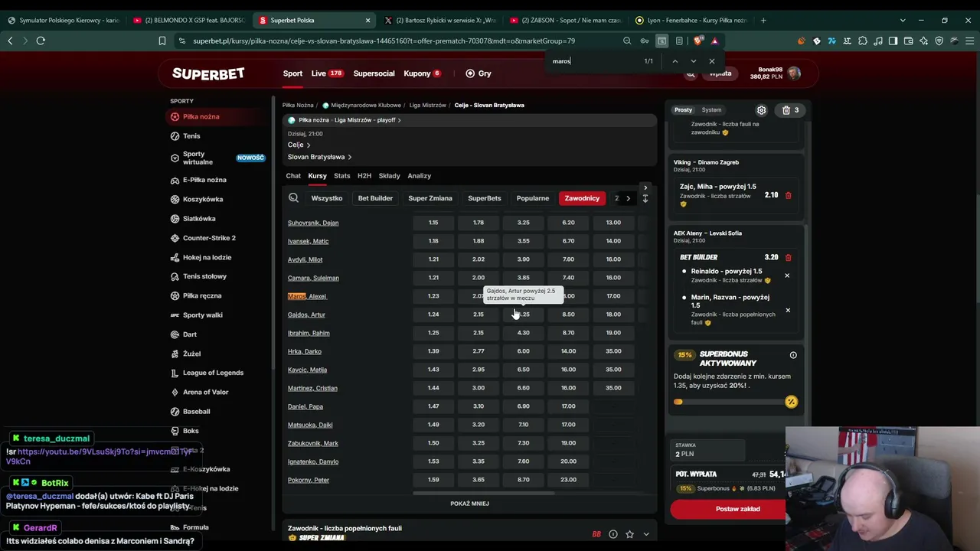Switch betslip to Prosty mode

[683, 110]
